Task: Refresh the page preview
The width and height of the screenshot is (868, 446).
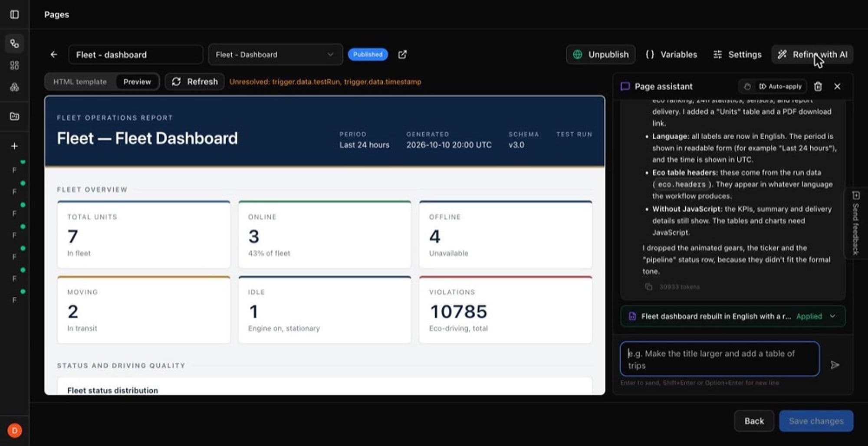Action: (x=194, y=82)
